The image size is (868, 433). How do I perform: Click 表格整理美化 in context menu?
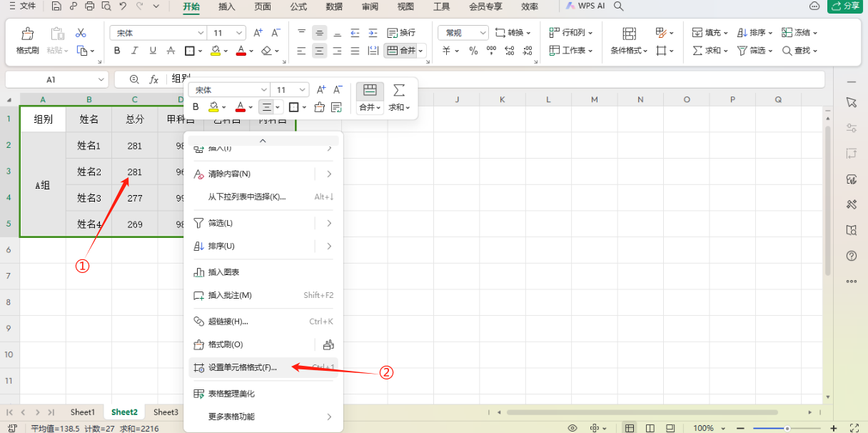[x=263, y=394]
